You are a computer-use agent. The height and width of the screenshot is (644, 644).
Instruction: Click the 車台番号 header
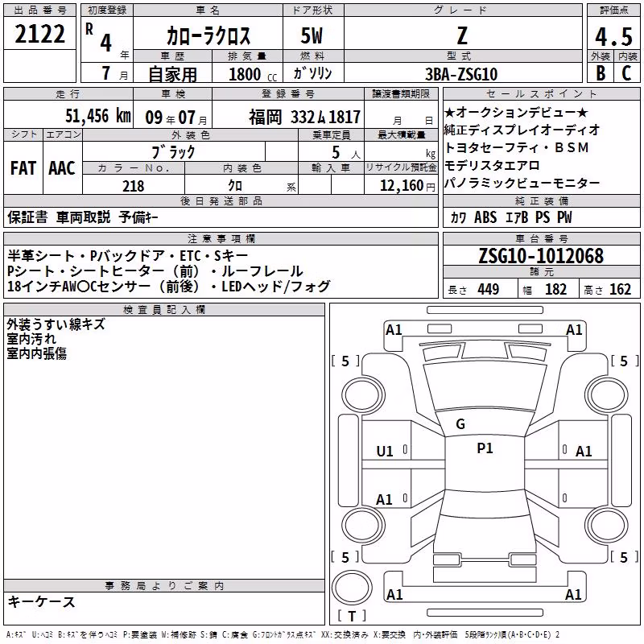point(541,238)
